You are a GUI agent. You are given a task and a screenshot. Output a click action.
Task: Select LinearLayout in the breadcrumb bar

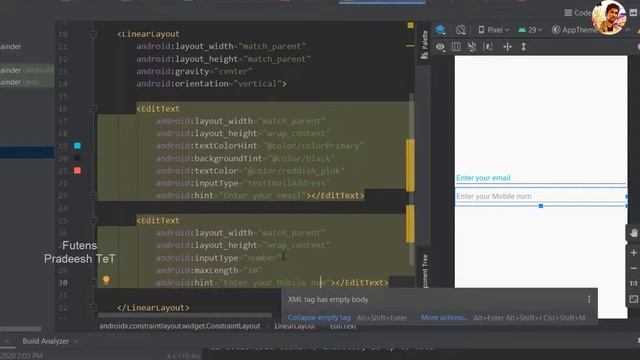pyautogui.click(x=295, y=326)
